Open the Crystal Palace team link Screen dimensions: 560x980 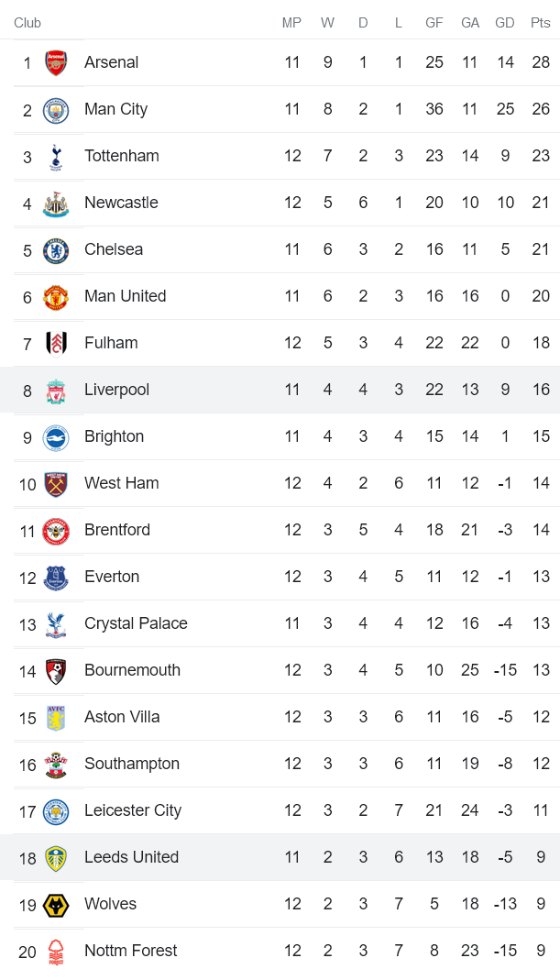tap(136, 623)
